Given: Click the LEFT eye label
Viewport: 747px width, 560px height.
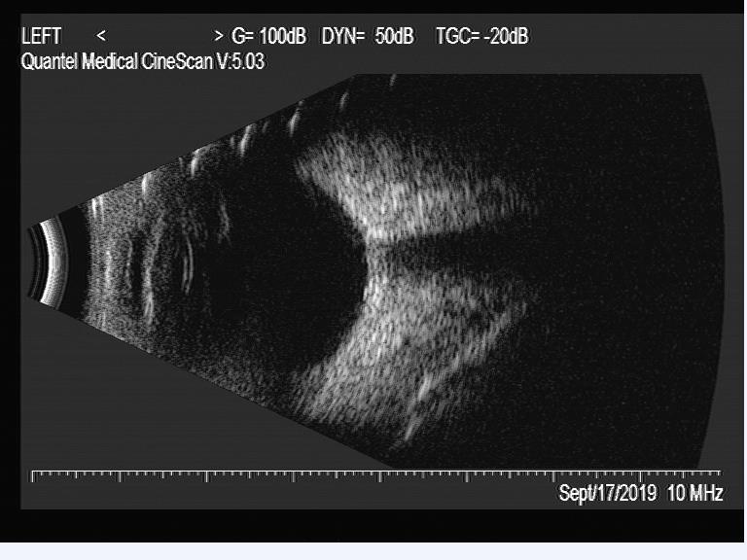Looking at the screenshot, I should click(x=42, y=36).
